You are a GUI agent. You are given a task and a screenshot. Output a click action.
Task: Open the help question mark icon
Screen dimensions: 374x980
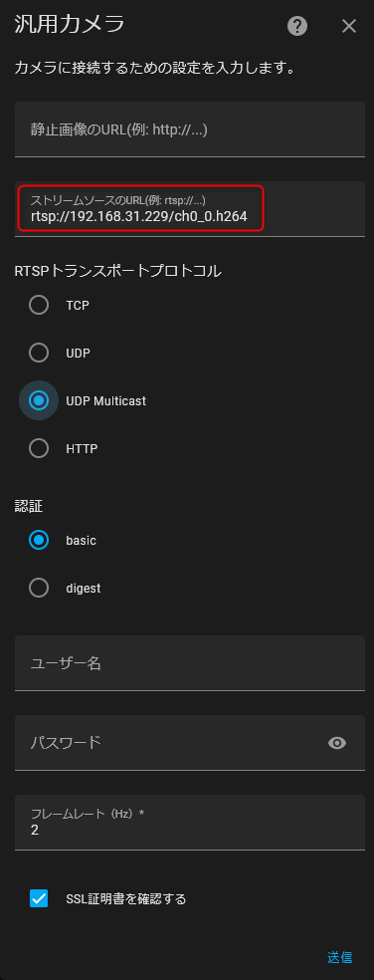[297, 26]
